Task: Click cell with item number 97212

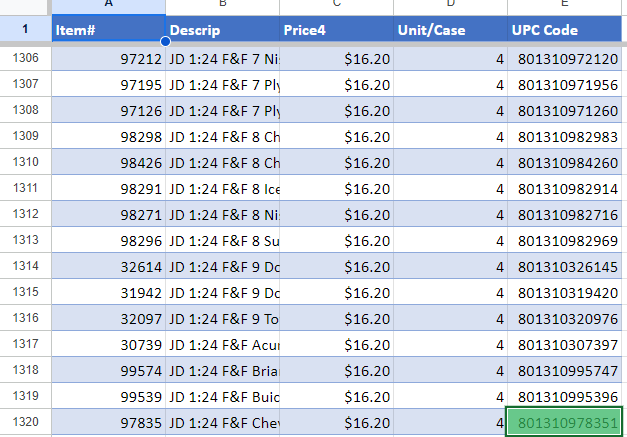Action: click(x=108, y=59)
